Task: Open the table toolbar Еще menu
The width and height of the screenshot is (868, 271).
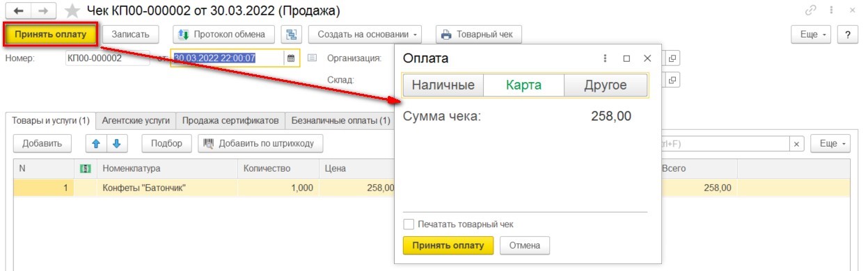Action: (831, 143)
